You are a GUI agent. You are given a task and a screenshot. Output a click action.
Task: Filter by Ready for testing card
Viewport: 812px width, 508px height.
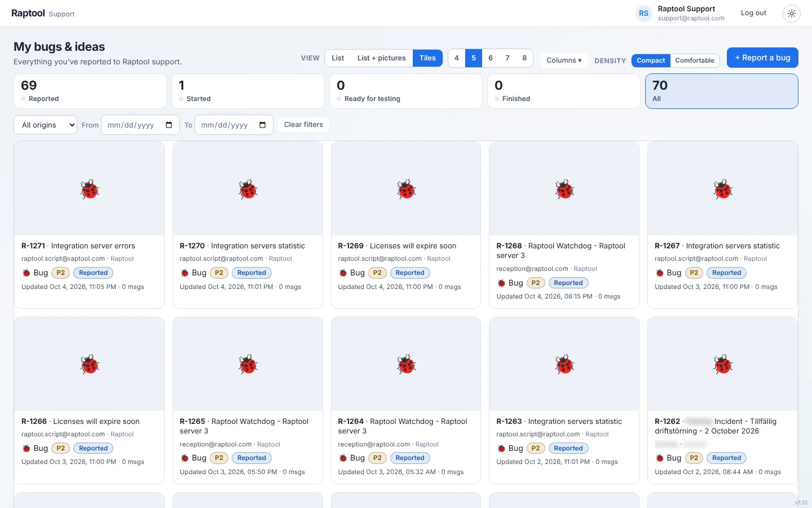pyautogui.click(x=406, y=91)
